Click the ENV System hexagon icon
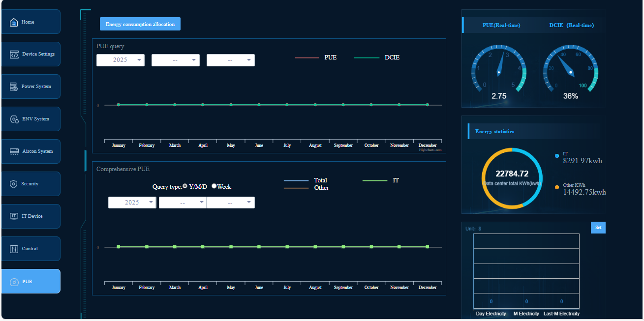Screen dimensions: 644x321 [x=14, y=119]
